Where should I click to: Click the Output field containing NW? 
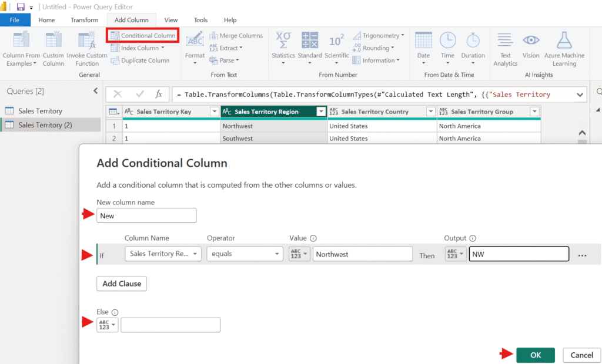coord(519,254)
